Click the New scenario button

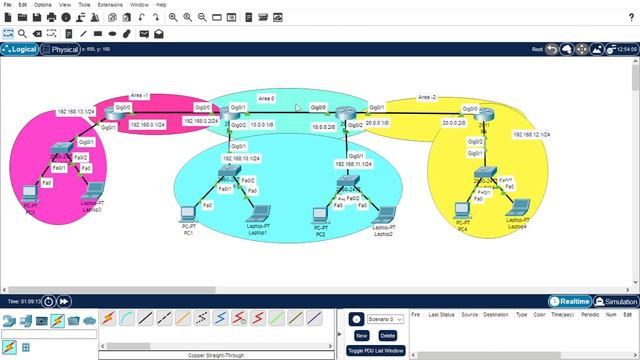(362, 336)
